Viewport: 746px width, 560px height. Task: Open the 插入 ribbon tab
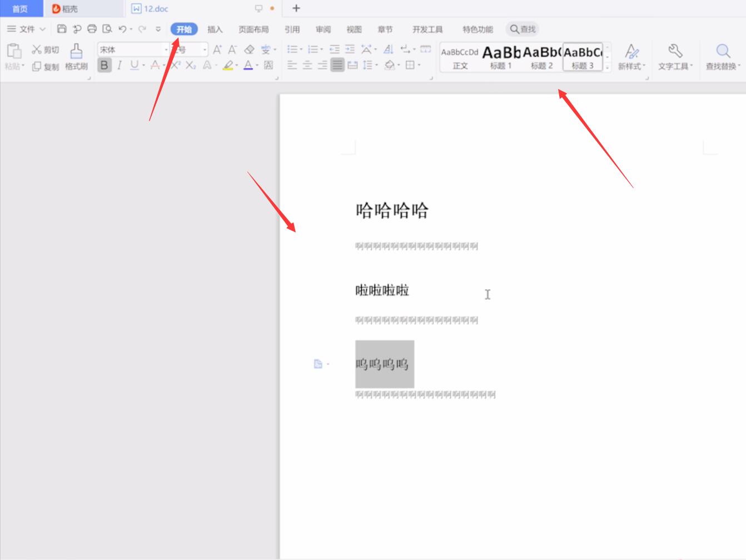tap(215, 29)
